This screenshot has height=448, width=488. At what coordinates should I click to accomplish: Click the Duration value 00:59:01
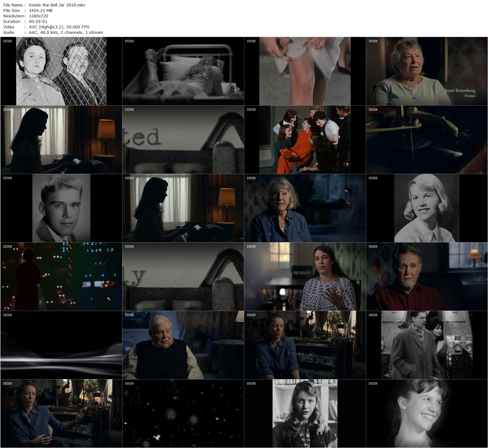[x=38, y=21]
